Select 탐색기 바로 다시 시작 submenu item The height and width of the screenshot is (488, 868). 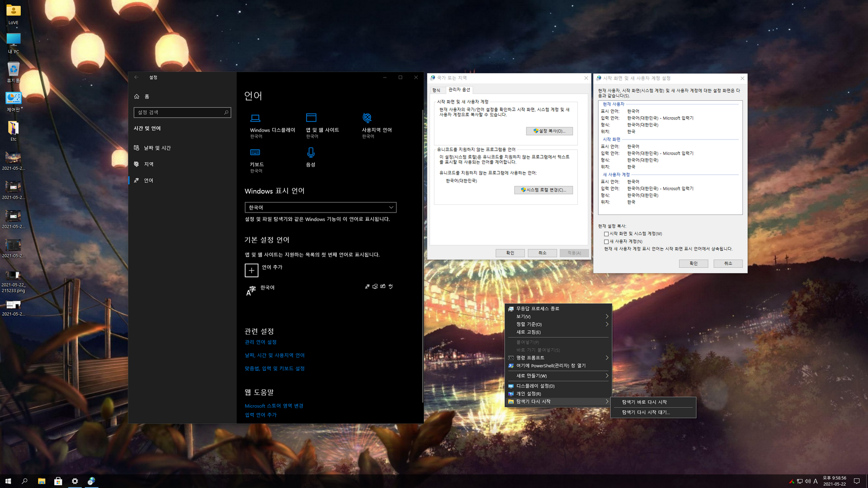[653, 402]
